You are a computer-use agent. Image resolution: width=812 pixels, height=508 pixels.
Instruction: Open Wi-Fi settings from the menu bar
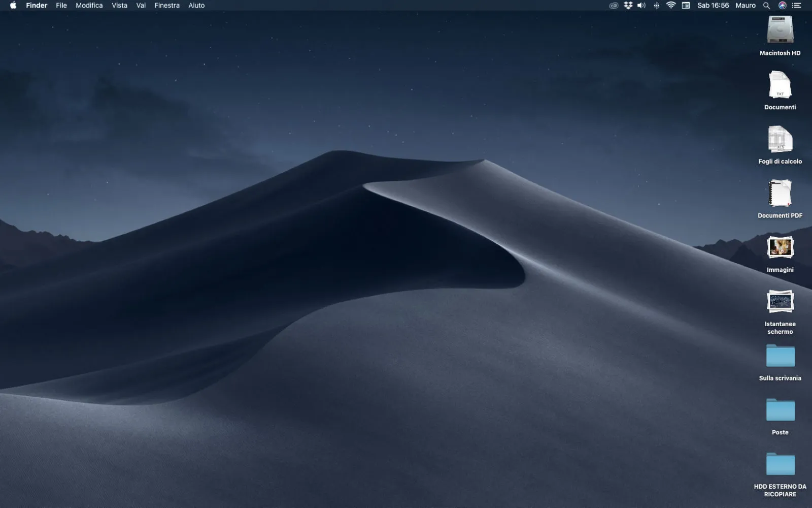click(x=671, y=5)
